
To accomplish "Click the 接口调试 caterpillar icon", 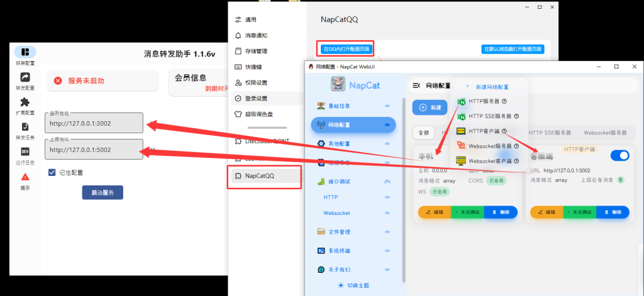I will click(x=321, y=182).
